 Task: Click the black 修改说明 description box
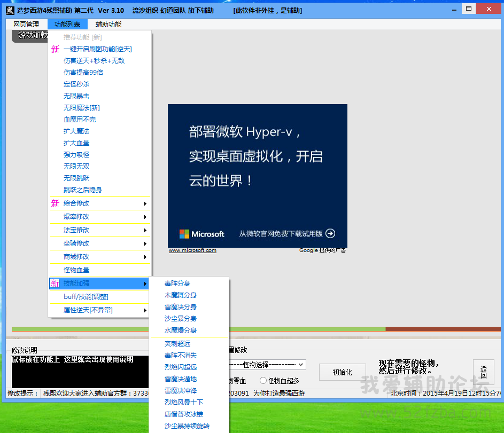pos(80,372)
